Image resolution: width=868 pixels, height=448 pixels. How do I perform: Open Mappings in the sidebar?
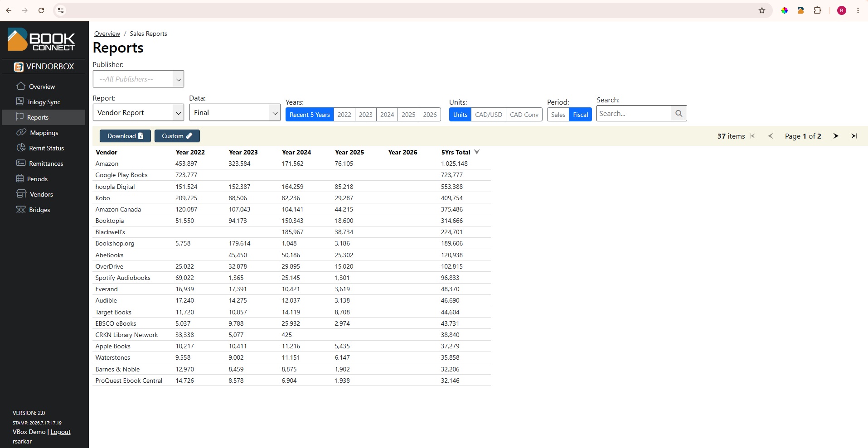(44, 133)
